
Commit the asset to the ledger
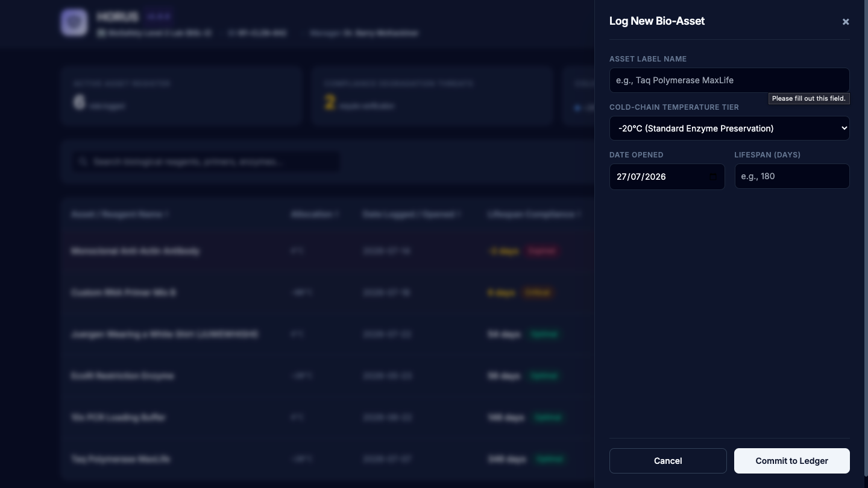click(792, 461)
